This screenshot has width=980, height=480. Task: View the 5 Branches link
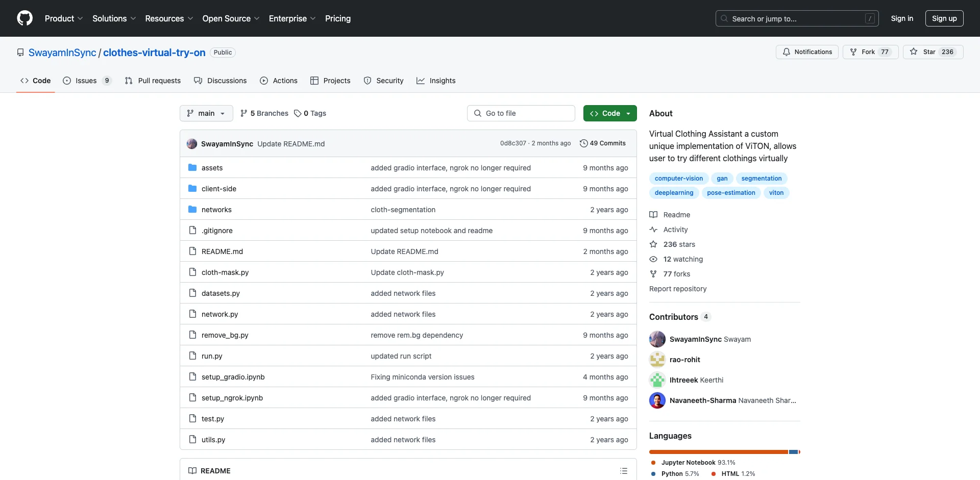pos(264,113)
